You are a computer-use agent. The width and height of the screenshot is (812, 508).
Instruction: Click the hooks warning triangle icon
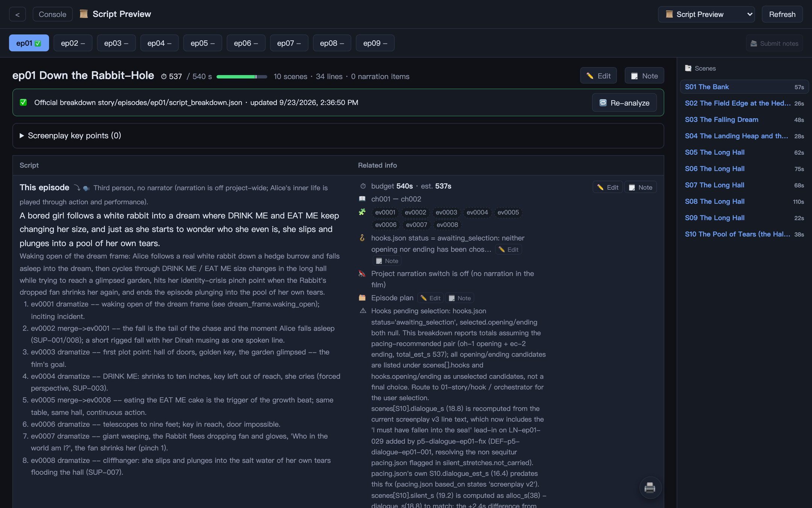point(363,311)
